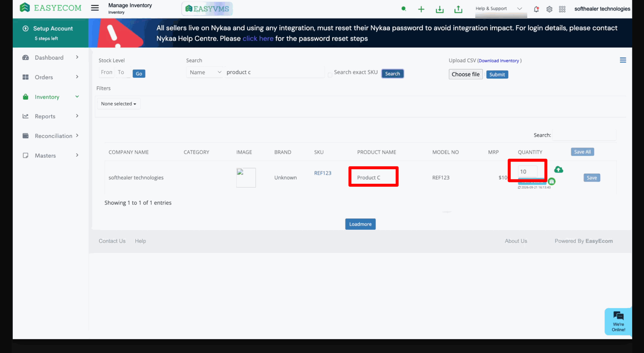Click the Go stock level button
This screenshot has width=644, height=353.
click(139, 74)
